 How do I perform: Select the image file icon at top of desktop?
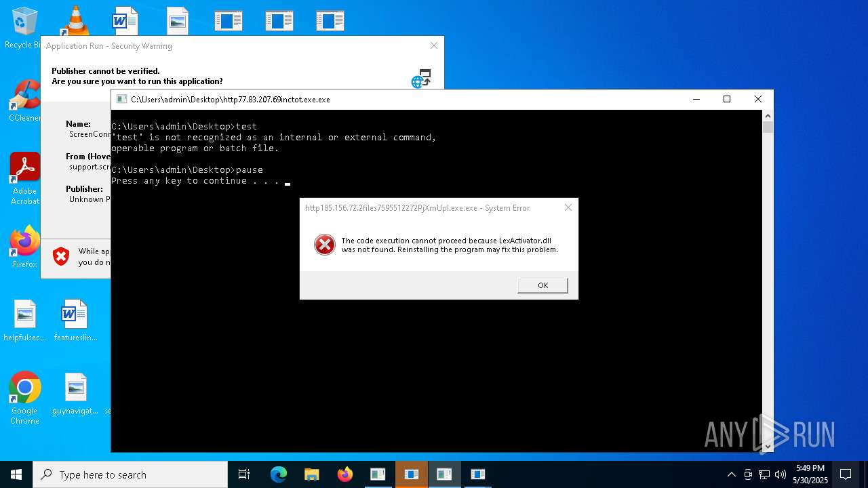tap(177, 20)
